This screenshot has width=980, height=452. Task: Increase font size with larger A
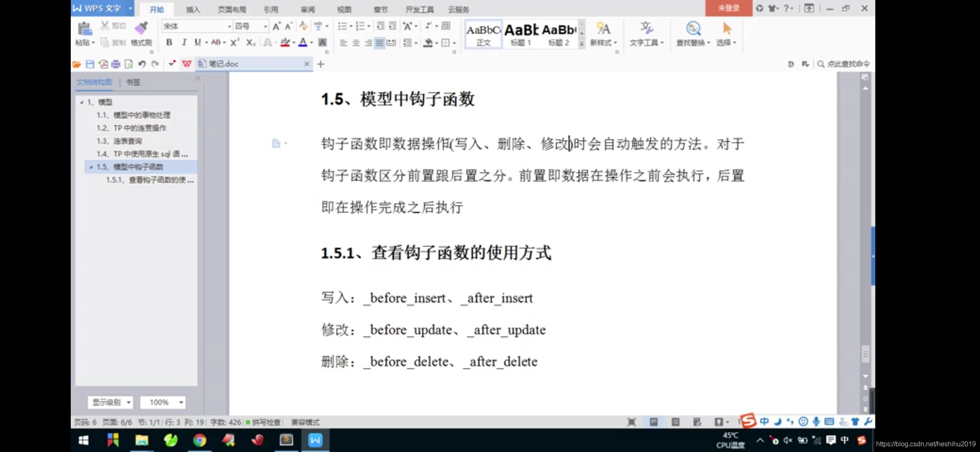pyautogui.click(x=276, y=26)
